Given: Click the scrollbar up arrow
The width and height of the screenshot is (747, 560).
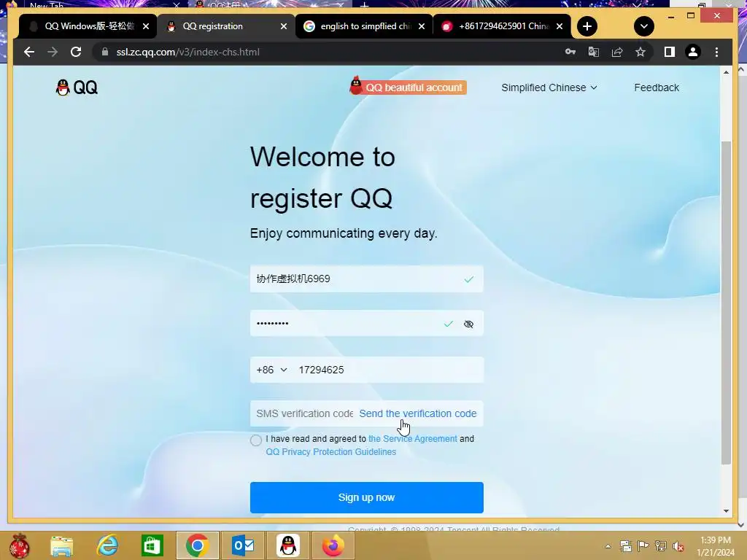Looking at the screenshot, I should click(726, 72).
